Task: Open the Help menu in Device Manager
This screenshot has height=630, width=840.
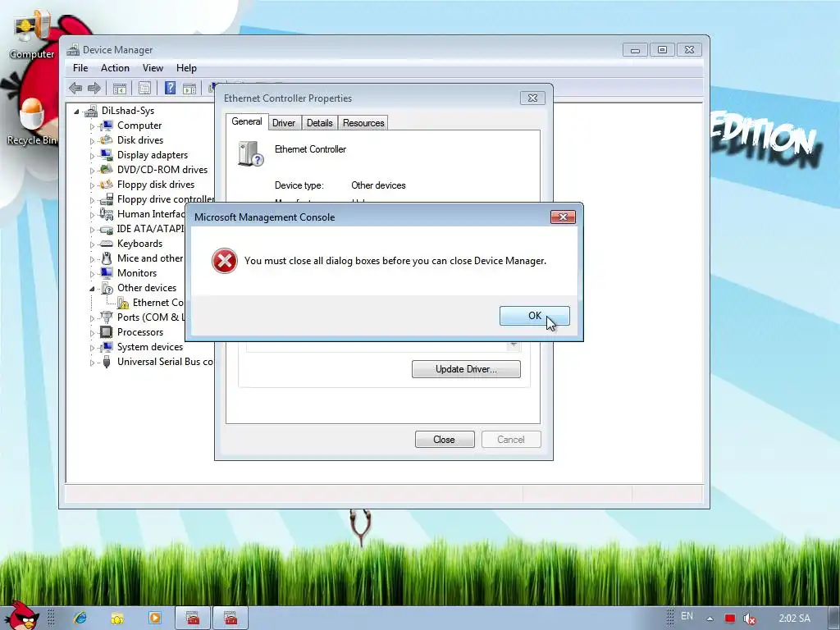Action: pos(186,68)
